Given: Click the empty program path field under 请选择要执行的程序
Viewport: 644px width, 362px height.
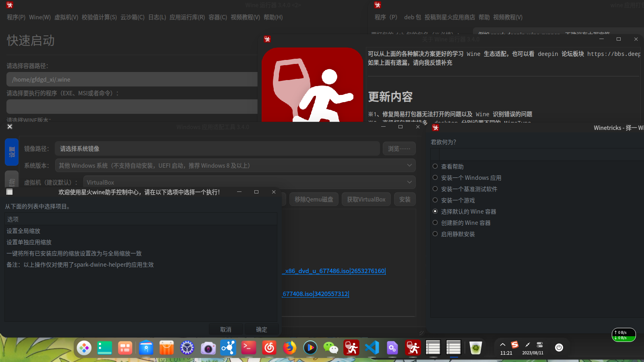Looking at the screenshot, I should 132,107.
